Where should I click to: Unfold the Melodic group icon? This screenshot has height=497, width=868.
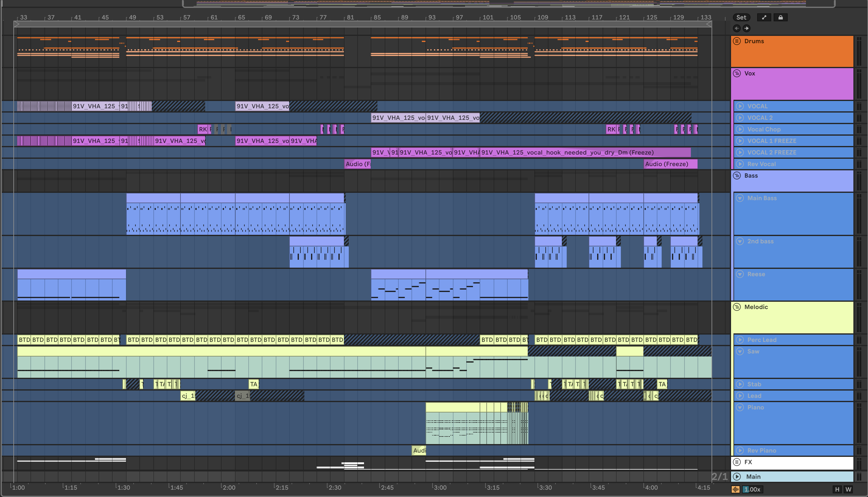point(737,307)
